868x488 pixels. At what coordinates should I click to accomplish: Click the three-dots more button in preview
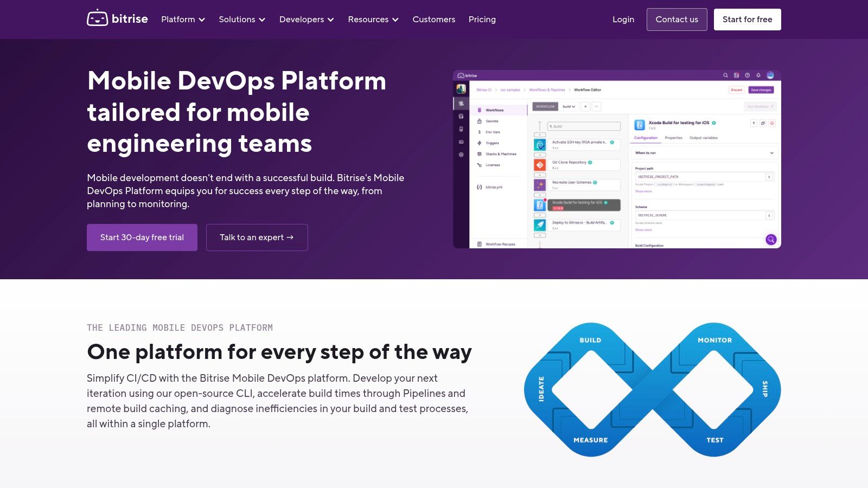pos(597,107)
